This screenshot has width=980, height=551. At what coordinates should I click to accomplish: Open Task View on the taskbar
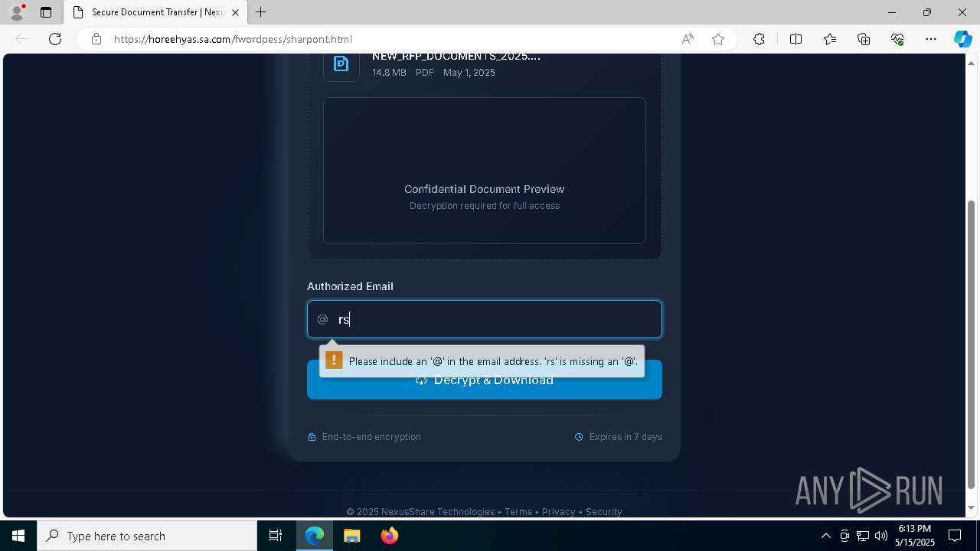(x=276, y=536)
